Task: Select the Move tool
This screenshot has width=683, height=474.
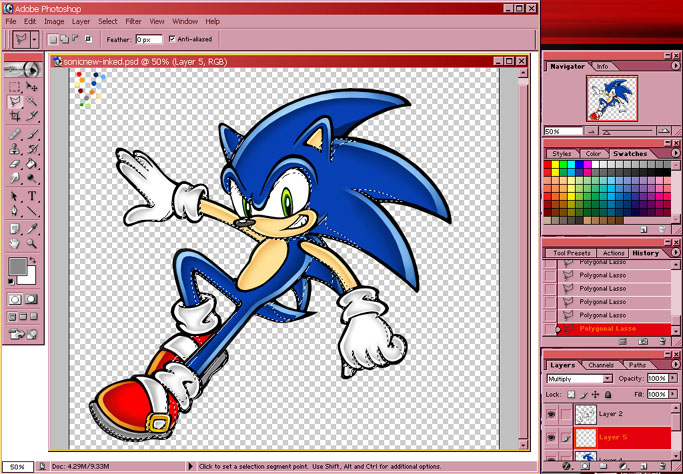Action: (x=31, y=87)
